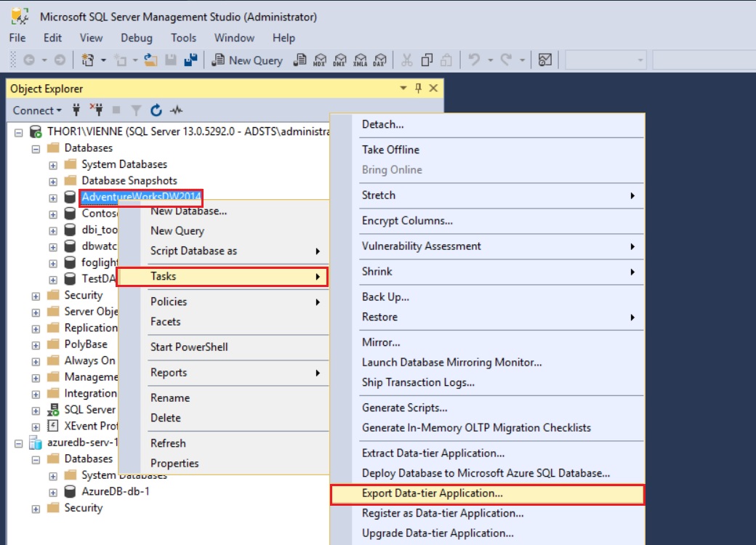Select AzureDB-db-1 database in tree
This screenshot has height=545, width=756.
point(116,491)
